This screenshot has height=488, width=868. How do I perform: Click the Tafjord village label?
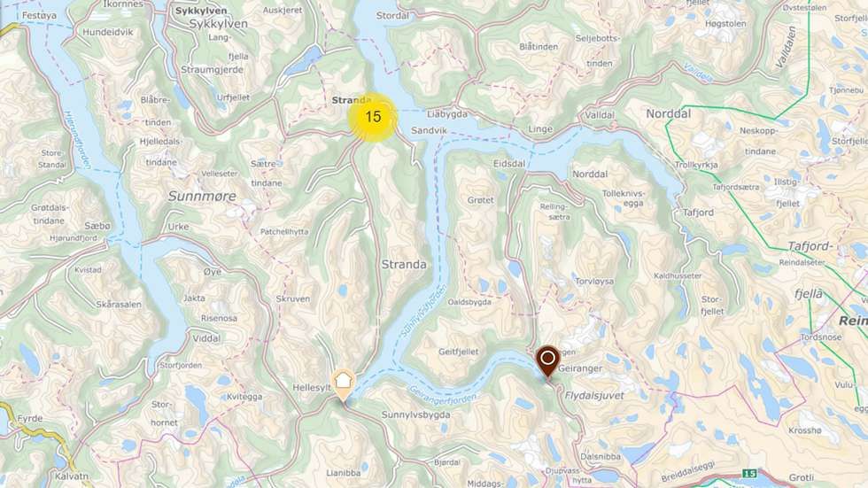click(698, 213)
